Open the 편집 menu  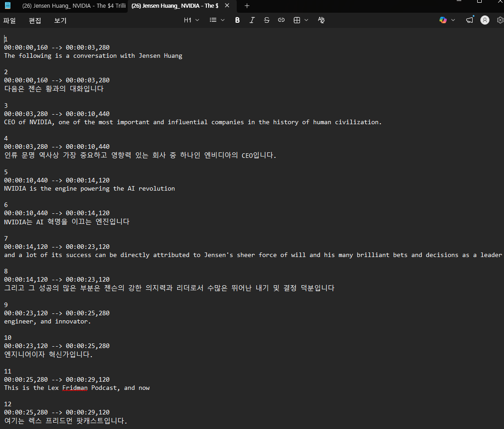[x=35, y=20]
